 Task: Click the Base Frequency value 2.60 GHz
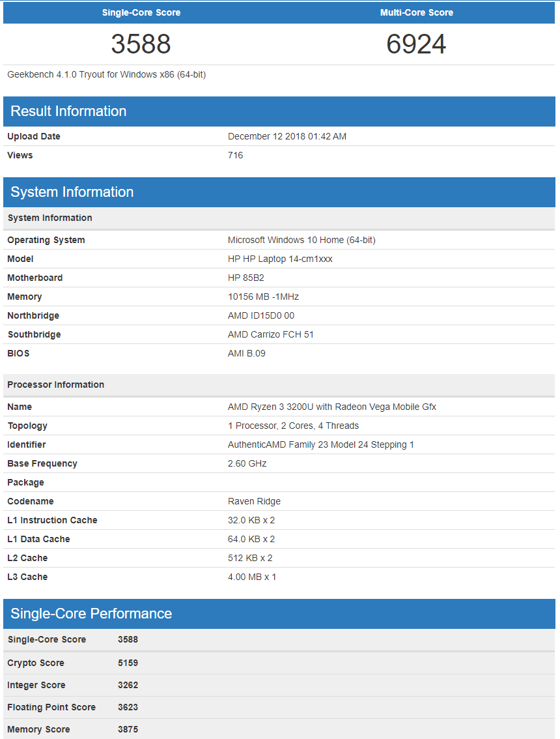click(247, 463)
